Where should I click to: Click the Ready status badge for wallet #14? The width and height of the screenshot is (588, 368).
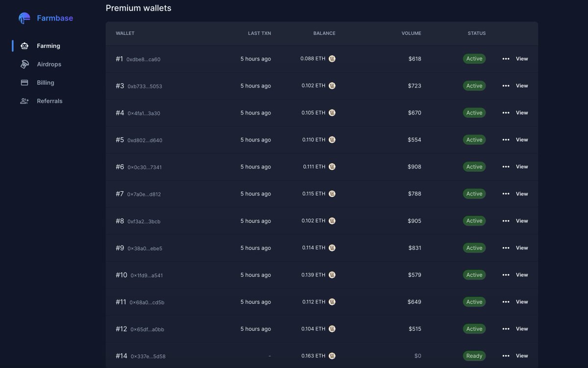(x=474, y=356)
